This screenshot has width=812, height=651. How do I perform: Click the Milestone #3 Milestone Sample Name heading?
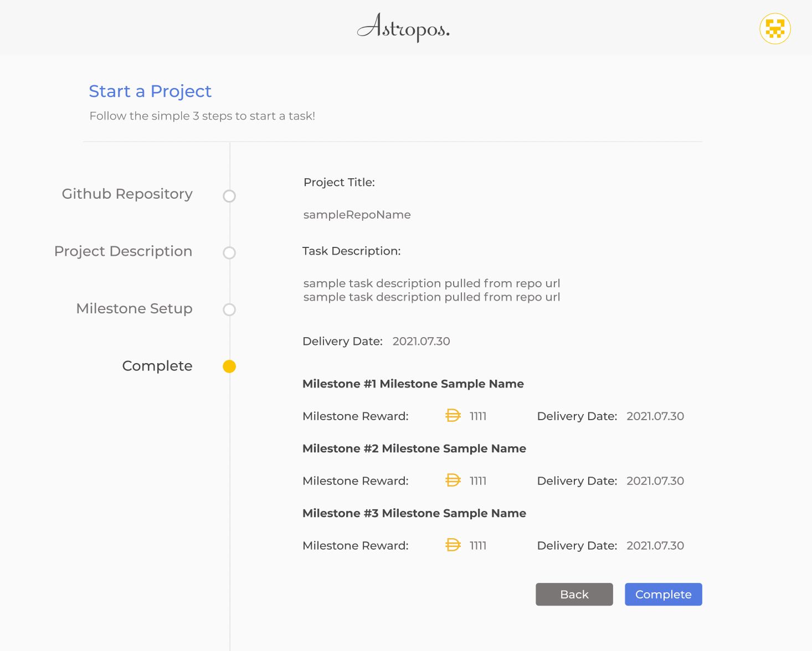point(414,514)
